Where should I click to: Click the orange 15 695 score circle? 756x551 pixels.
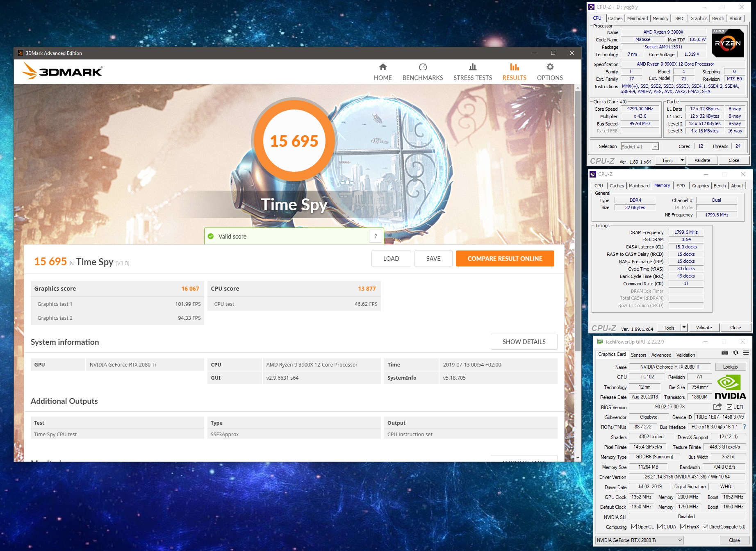[x=294, y=141]
